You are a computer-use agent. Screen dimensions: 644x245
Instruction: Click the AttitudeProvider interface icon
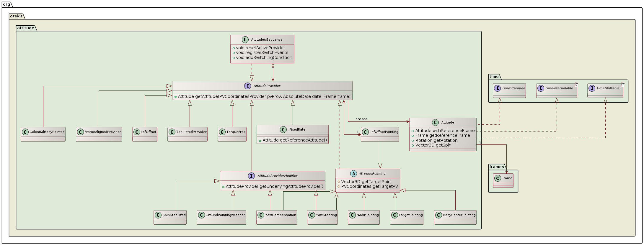click(x=247, y=86)
